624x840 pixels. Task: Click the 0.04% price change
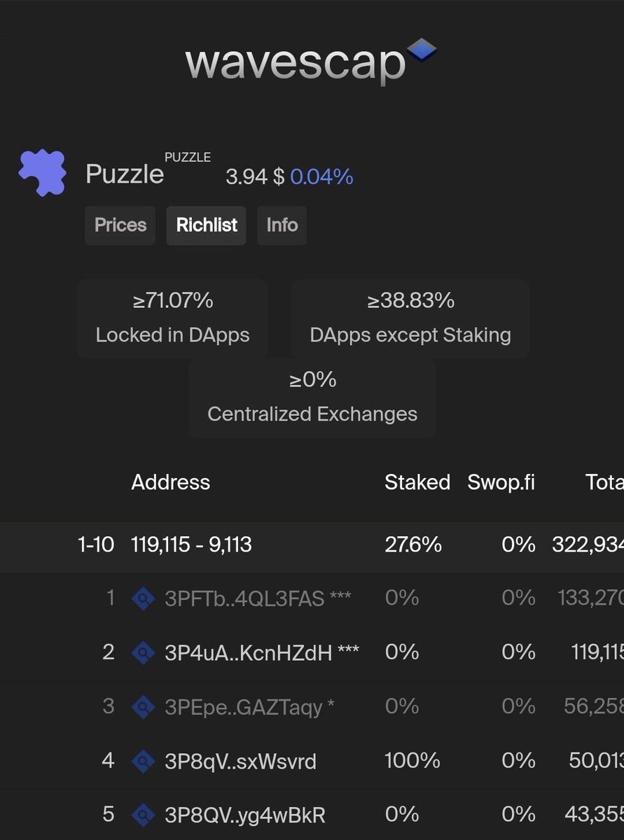[321, 177]
